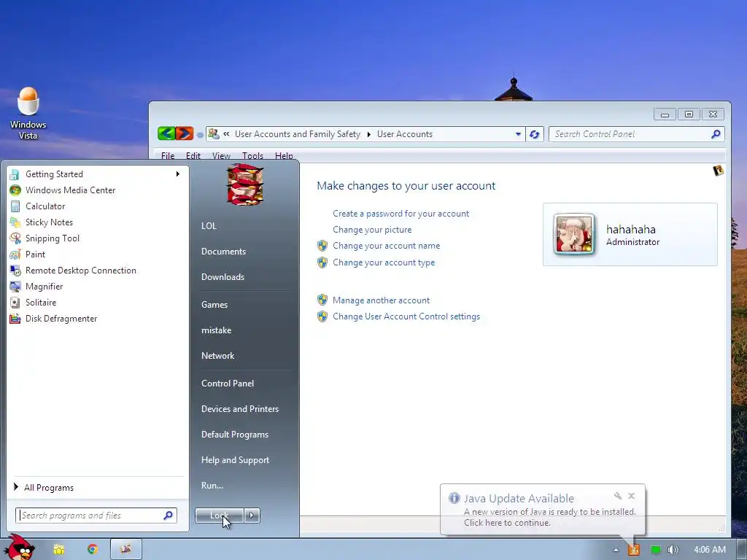Open the Run... dialog
The height and width of the screenshot is (560, 747).
[212, 486]
